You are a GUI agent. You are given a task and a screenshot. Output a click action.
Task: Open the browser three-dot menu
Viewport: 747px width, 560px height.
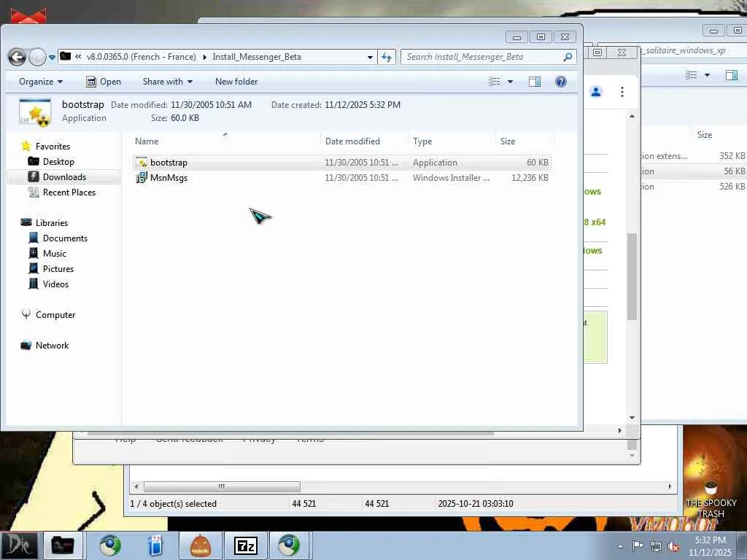622,92
